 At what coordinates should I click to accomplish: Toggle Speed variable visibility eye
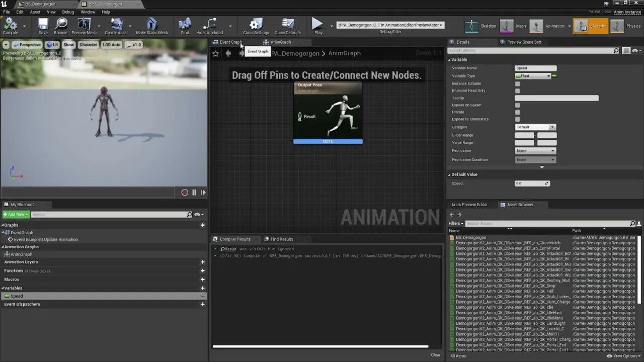[202, 296]
